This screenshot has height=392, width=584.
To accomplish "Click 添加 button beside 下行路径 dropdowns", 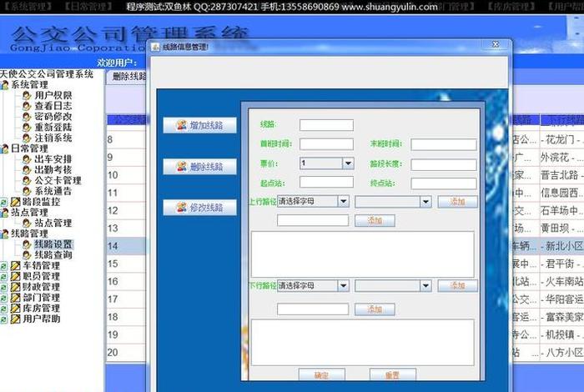I will click(x=457, y=286).
